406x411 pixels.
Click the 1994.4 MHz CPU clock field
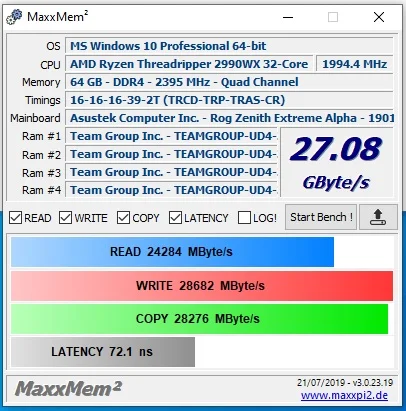click(x=354, y=64)
